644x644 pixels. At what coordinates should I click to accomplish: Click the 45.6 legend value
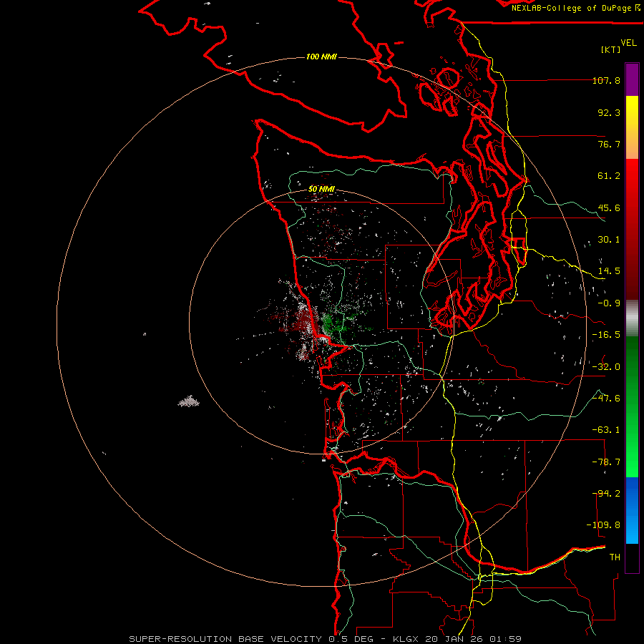coord(609,208)
